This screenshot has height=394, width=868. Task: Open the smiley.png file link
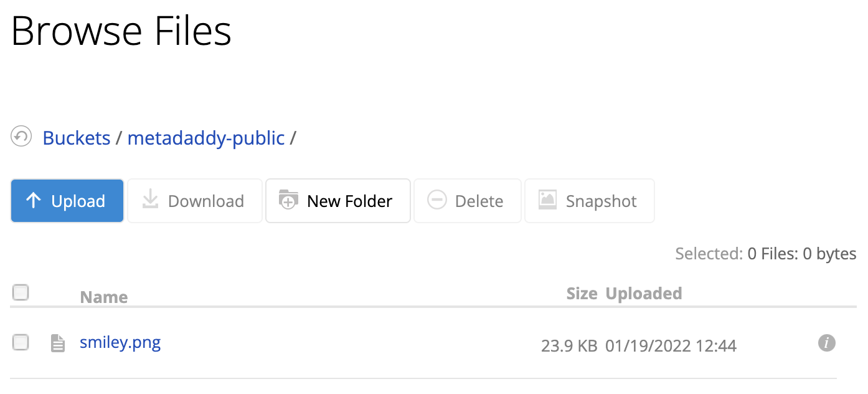(x=120, y=342)
